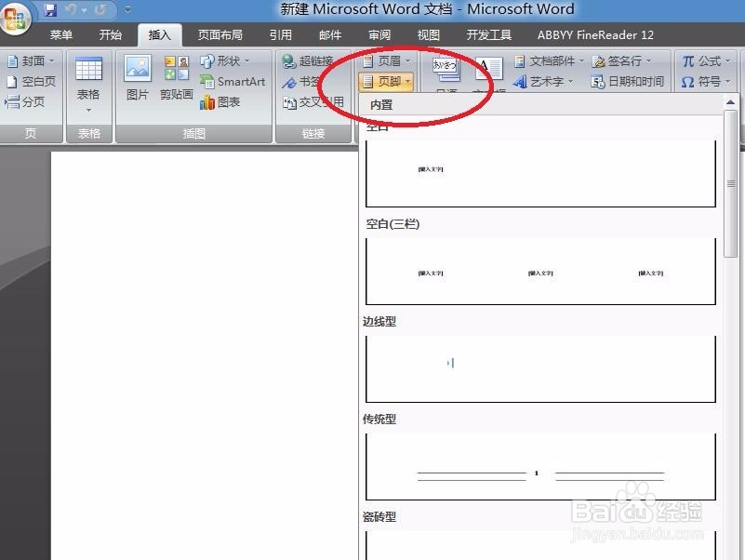Open the 形状 shapes gallery
The height and width of the screenshot is (560, 745).
tap(225, 60)
